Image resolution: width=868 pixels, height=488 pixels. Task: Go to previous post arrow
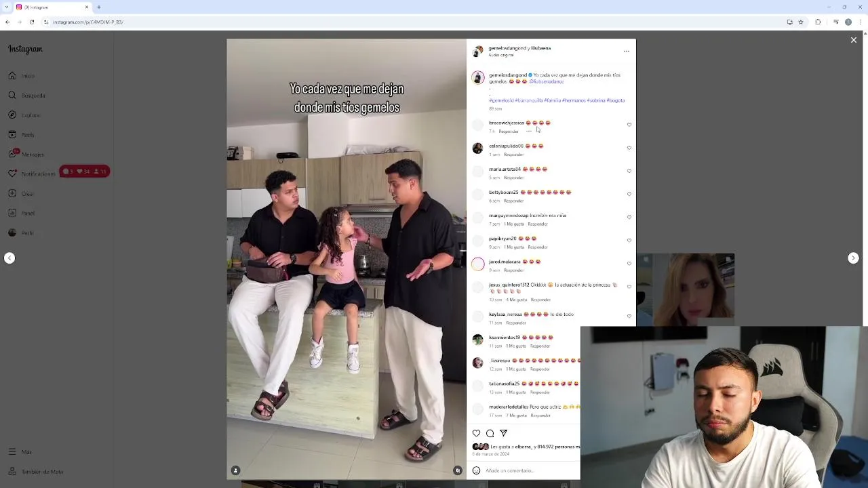(9, 258)
